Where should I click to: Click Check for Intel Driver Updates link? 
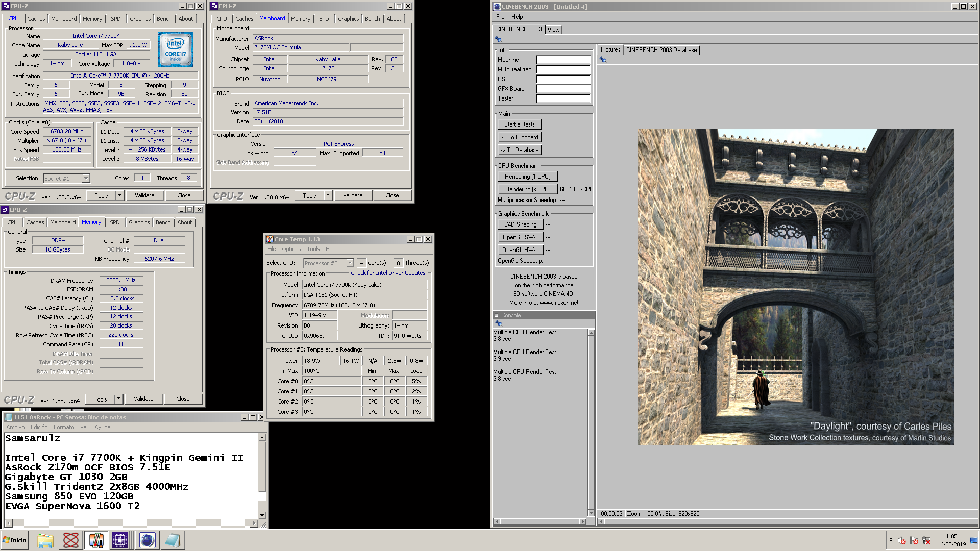click(388, 273)
